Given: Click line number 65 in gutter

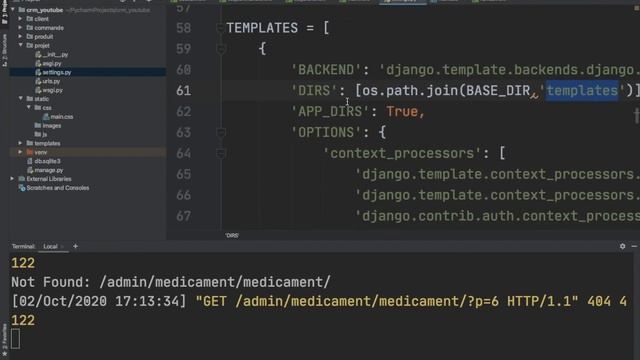Looking at the screenshot, I should (184, 174).
